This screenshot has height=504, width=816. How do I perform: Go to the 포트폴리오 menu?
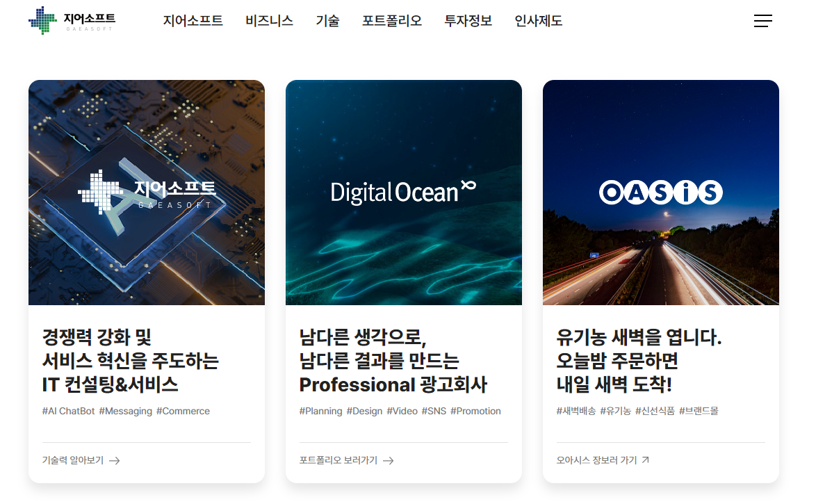(x=392, y=21)
